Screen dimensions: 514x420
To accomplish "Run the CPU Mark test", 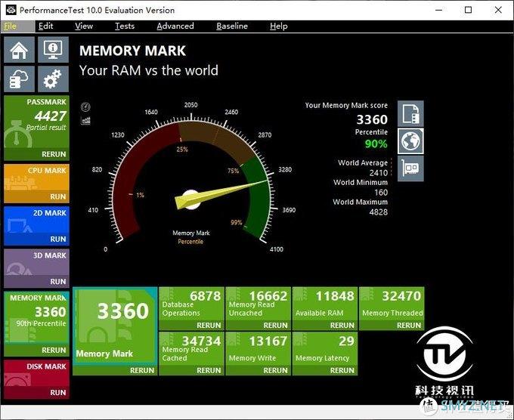I will [58, 196].
